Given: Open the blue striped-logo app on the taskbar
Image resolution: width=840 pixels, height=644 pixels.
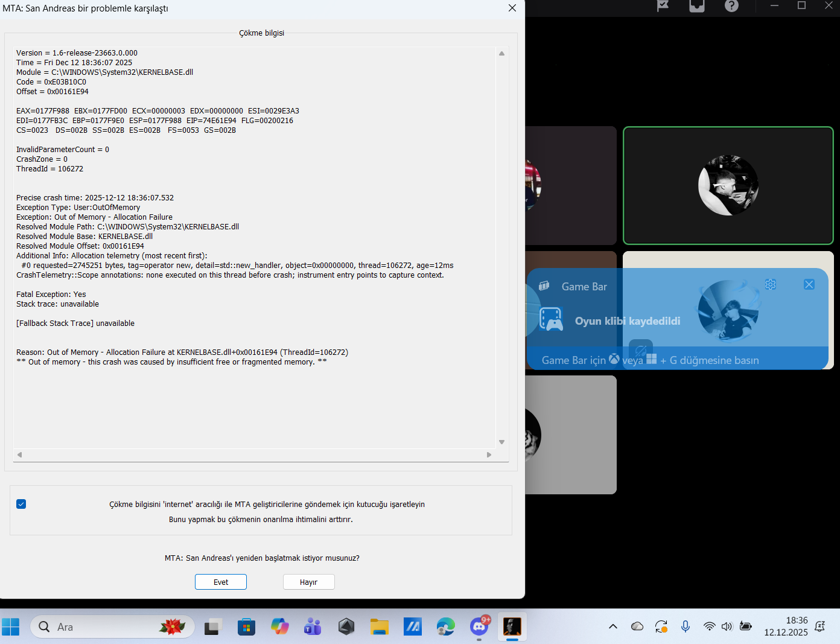Looking at the screenshot, I should point(413,627).
